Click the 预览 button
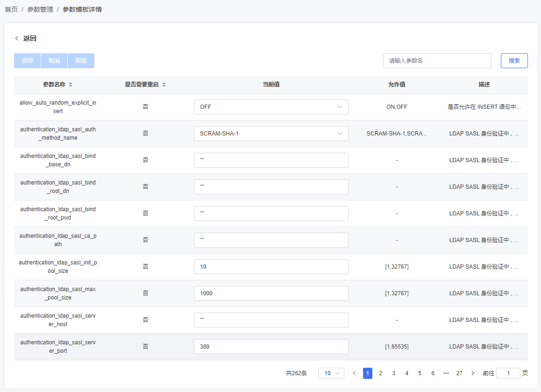Viewport: 541px width, 392px height. pyautogui.click(x=81, y=61)
